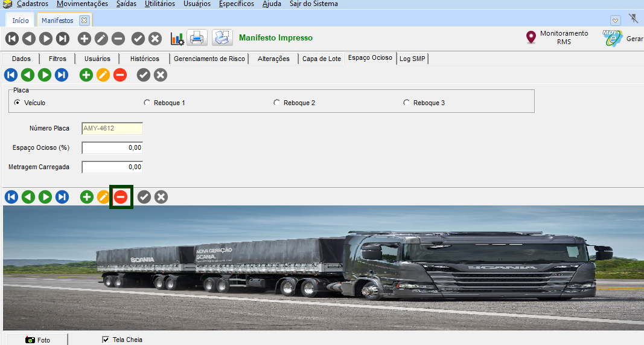The image size is (644, 345).
Task: Go to previous record in main gray toolbar
Action: (29, 39)
